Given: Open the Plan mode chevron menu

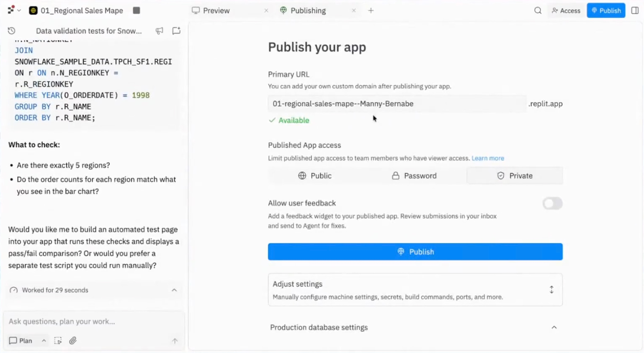Looking at the screenshot, I should [x=44, y=340].
